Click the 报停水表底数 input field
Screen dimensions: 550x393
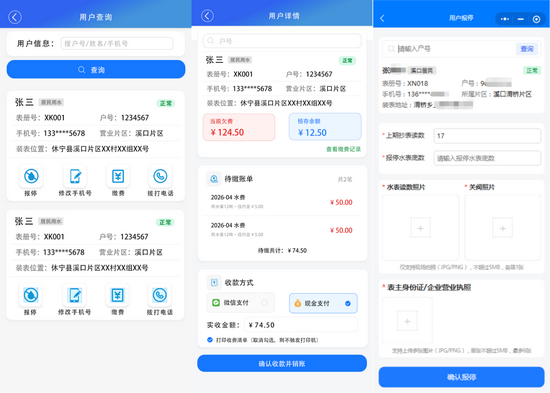[487, 158]
